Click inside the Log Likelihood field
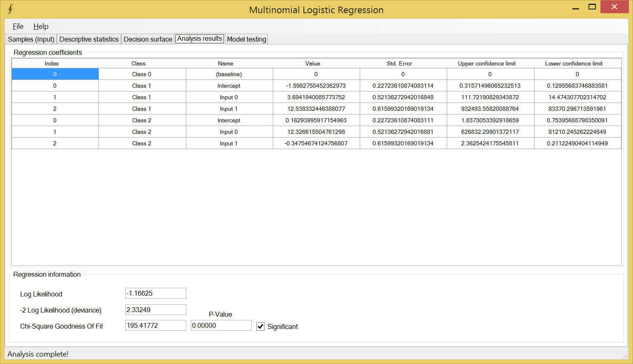 pos(155,293)
